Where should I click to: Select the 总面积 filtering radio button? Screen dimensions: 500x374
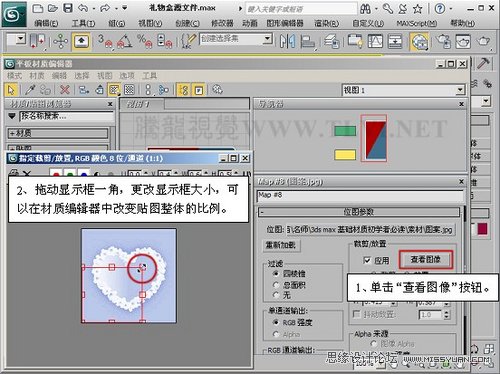click(276, 285)
